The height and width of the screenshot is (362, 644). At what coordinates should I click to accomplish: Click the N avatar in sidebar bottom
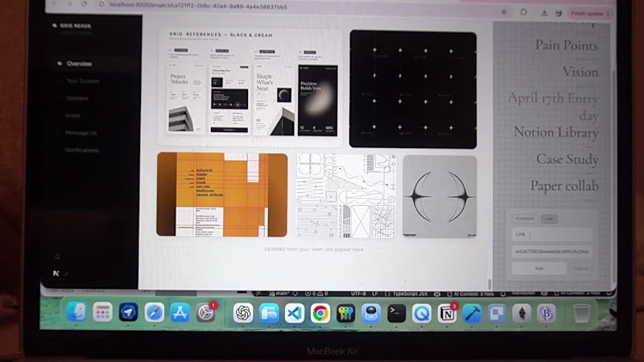(x=56, y=273)
